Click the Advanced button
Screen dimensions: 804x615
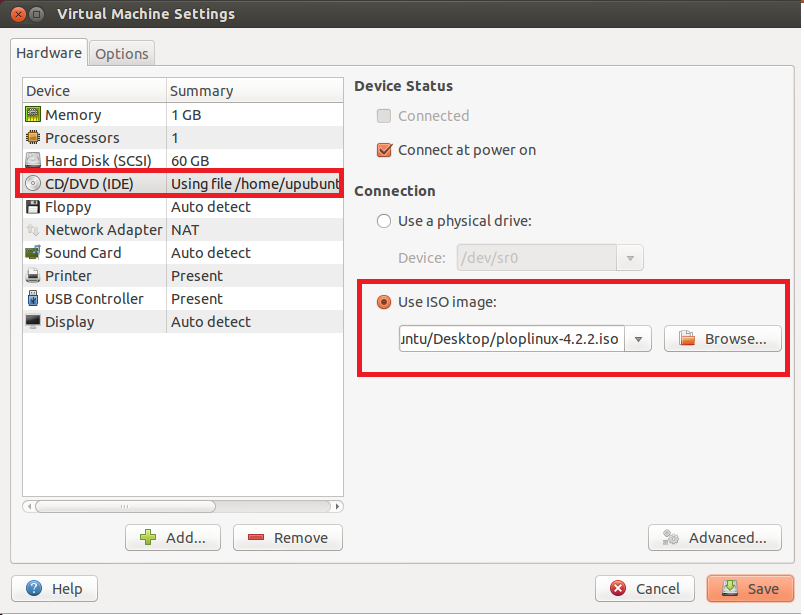point(714,537)
